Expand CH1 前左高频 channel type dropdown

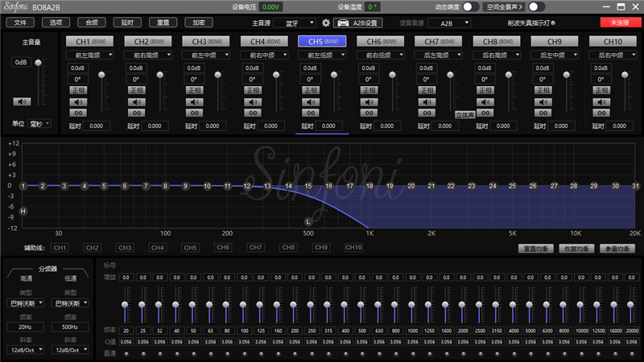(x=91, y=55)
